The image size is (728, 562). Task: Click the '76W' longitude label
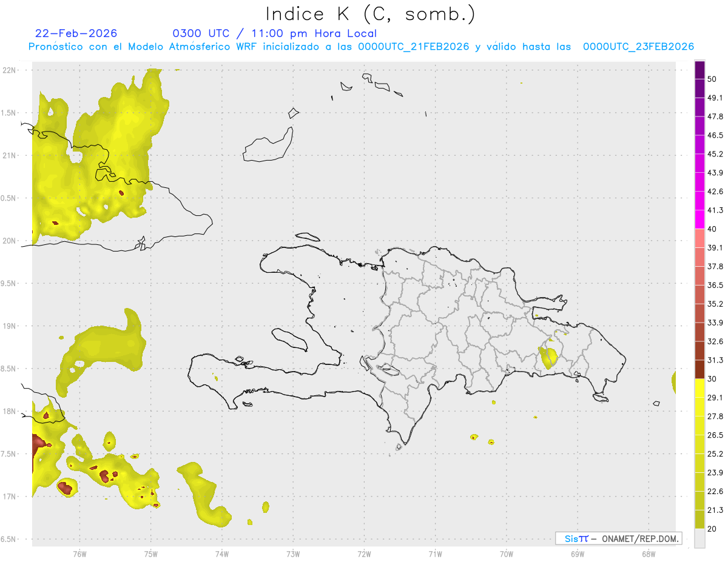pyautogui.click(x=79, y=554)
